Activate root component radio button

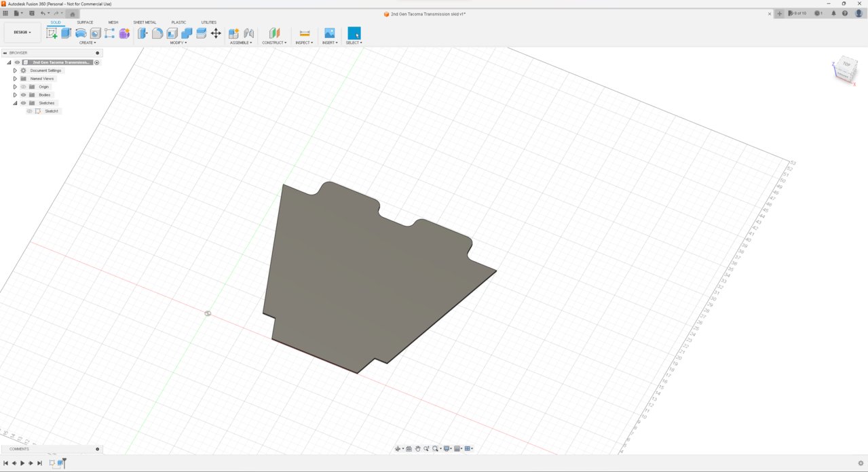[x=97, y=62]
